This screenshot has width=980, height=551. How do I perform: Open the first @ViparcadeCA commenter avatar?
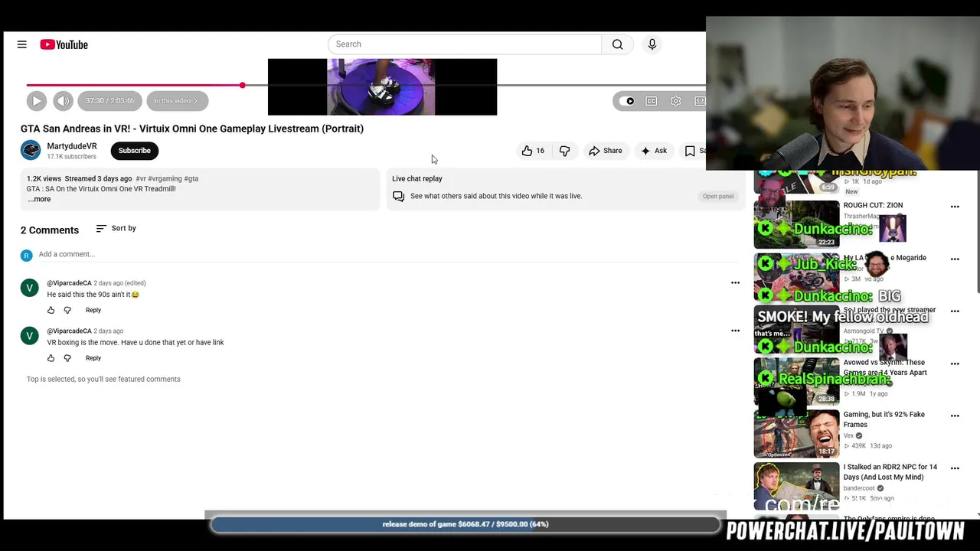click(x=29, y=288)
